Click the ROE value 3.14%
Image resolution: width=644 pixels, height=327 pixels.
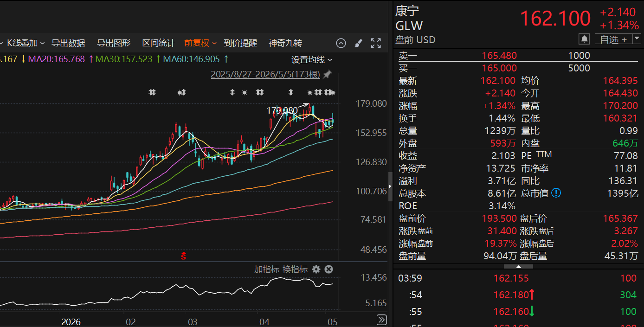(x=502, y=206)
